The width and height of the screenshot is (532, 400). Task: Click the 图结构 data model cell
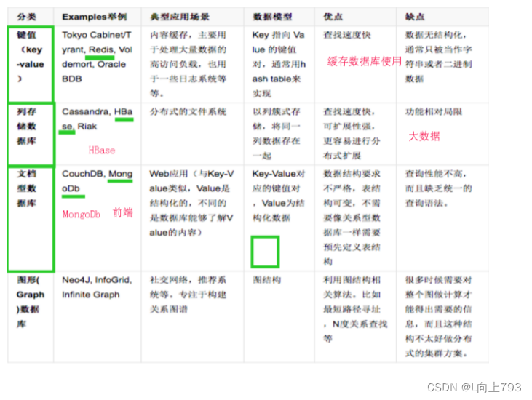click(279, 317)
